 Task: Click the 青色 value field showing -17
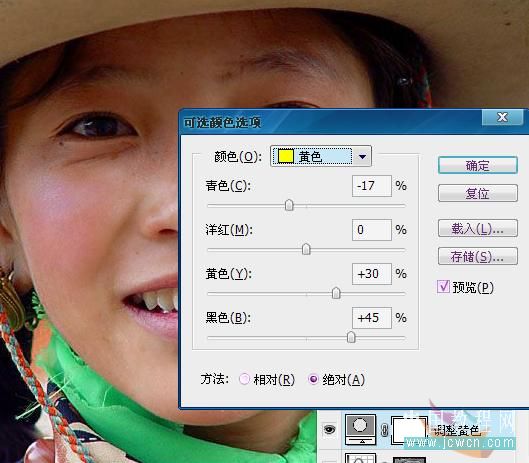point(372,186)
